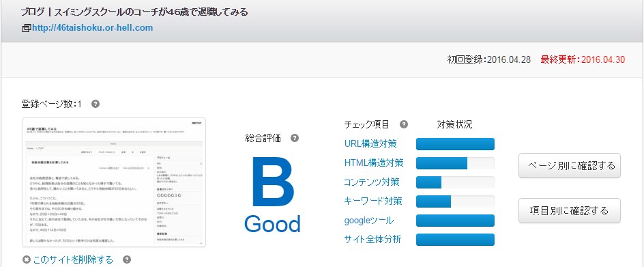Click the delete X icon for this site

27,259
